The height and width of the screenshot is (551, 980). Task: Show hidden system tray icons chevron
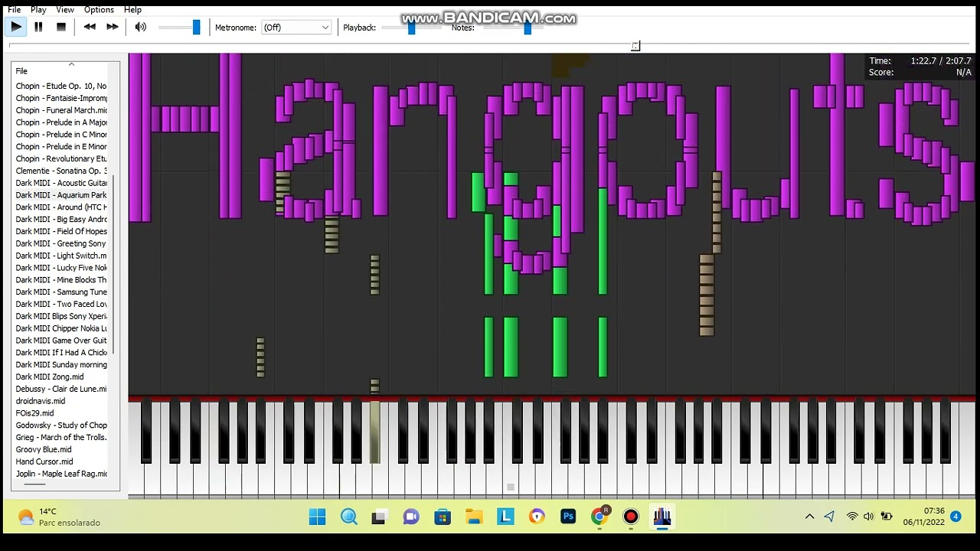(809, 517)
